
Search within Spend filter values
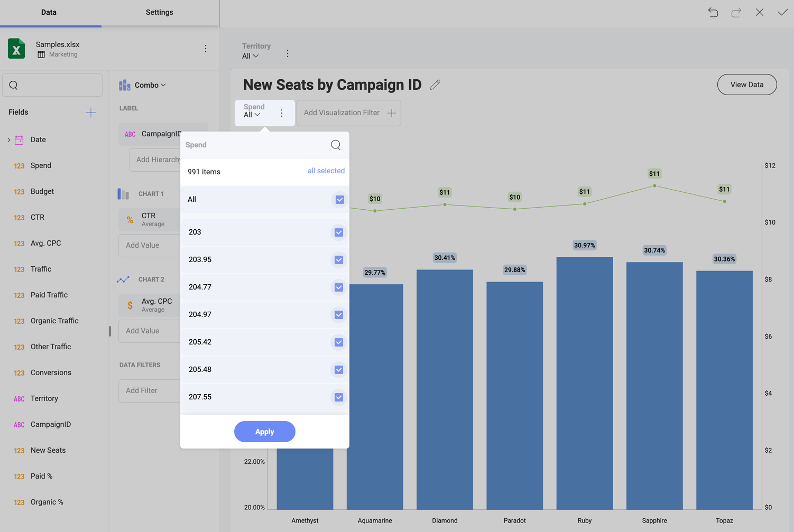(336, 145)
